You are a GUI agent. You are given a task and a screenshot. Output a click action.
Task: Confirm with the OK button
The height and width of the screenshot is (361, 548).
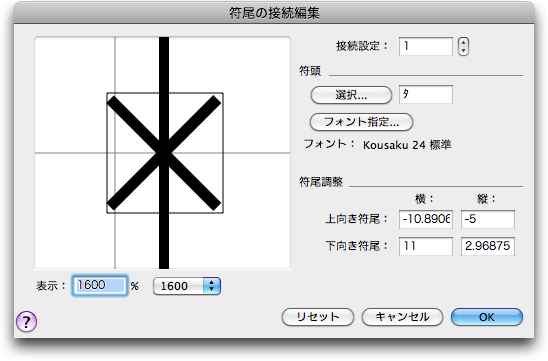click(487, 317)
